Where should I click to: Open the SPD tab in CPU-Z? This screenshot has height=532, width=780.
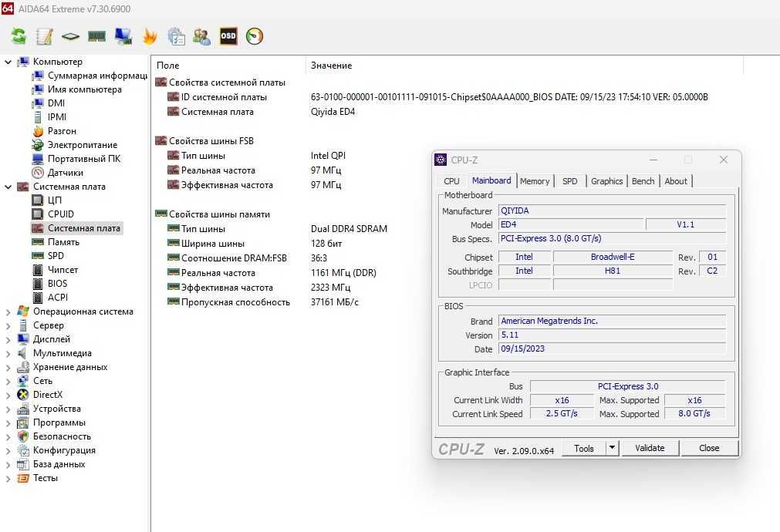pyautogui.click(x=570, y=181)
